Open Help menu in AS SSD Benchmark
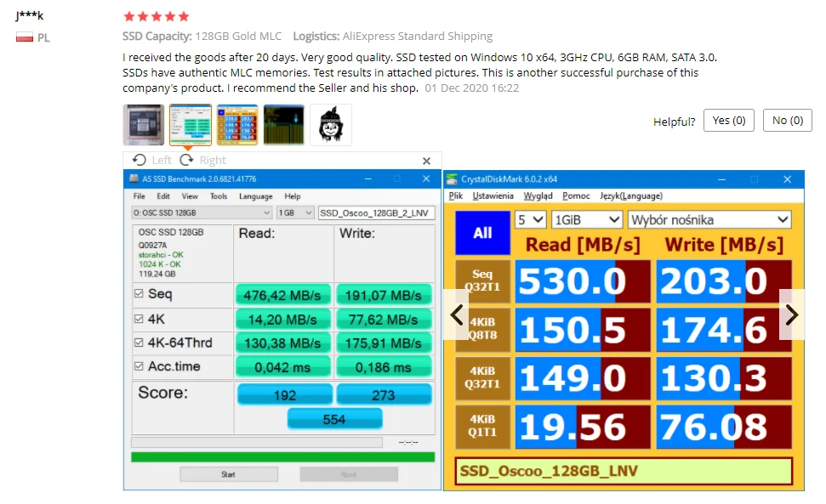 coord(293,196)
